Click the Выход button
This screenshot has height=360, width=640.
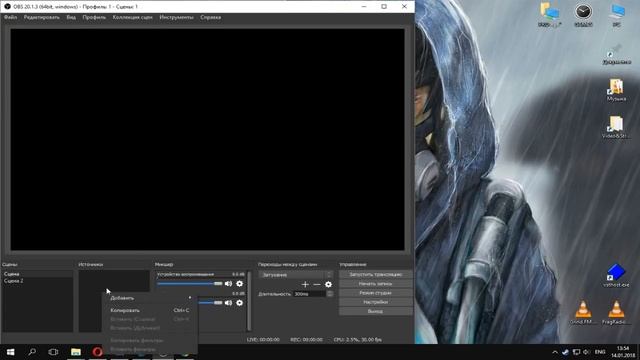click(x=376, y=311)
